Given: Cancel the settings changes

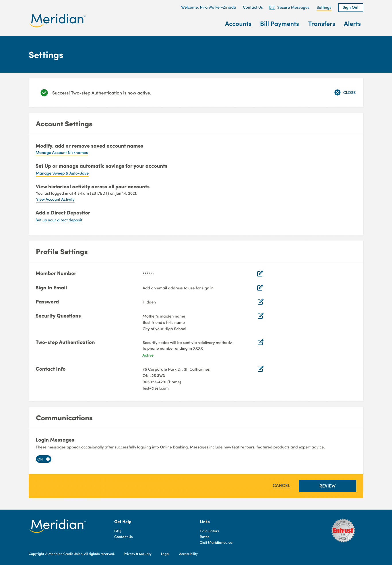Looking at the screenshot, I should coord(281,486).
